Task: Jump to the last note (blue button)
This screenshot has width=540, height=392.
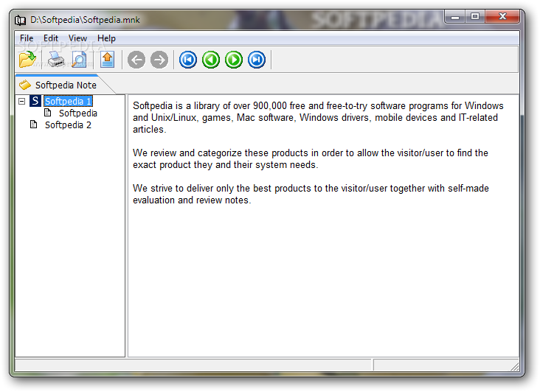Action: click(257, 60)
